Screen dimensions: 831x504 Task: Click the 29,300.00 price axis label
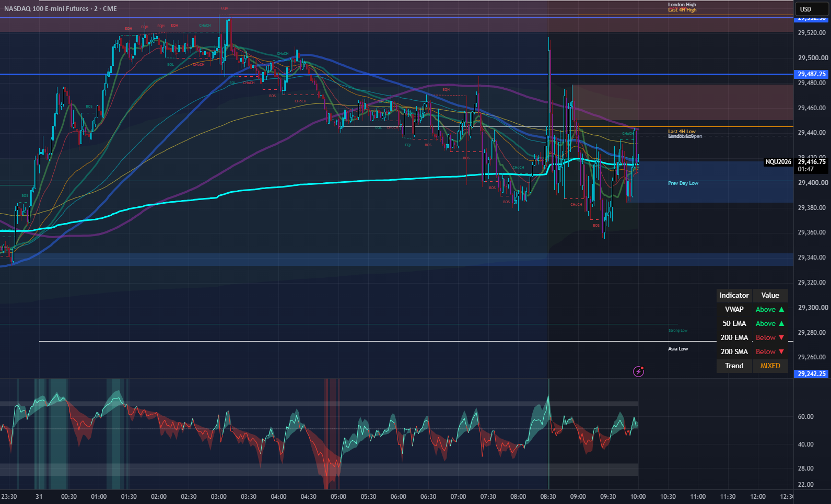813,308
